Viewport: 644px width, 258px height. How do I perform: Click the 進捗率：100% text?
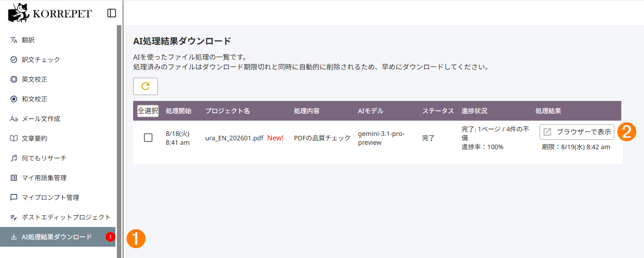click(x=483, y=147)
